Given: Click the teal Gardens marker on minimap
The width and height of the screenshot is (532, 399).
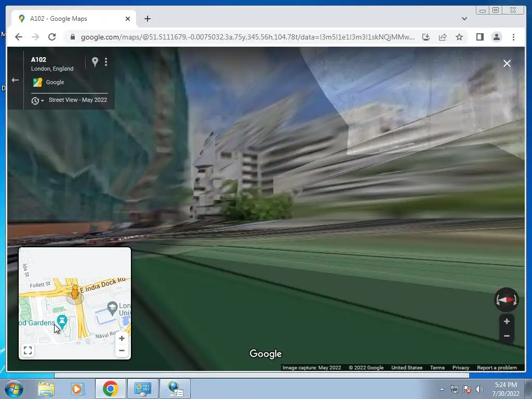Looking at the screenshot, I should (x=62, y=321).
